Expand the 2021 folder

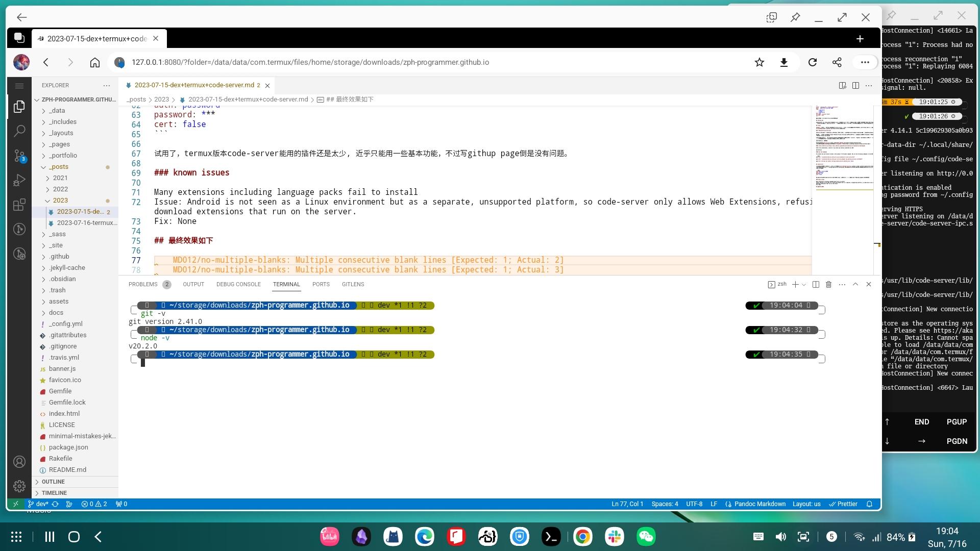(75, 178)
